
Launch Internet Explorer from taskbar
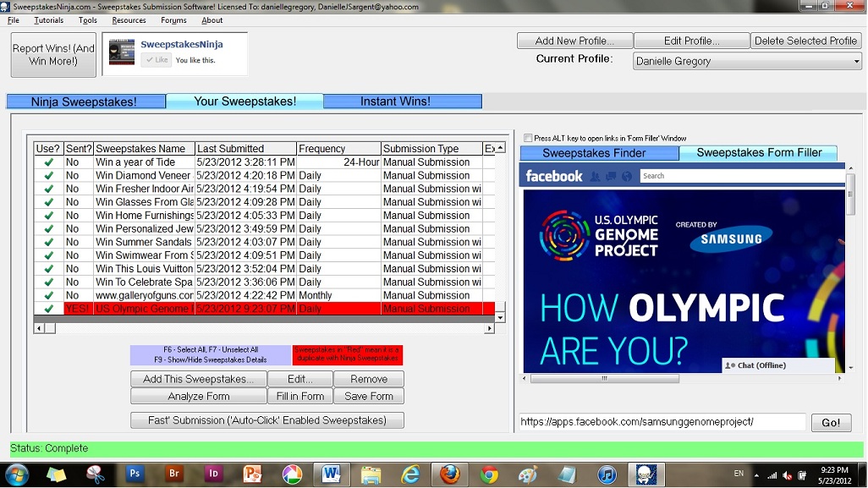coord(410,474)
